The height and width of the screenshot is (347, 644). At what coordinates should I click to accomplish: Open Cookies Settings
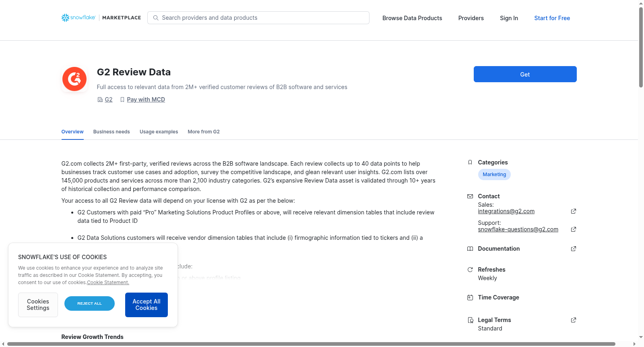[38, 305]
